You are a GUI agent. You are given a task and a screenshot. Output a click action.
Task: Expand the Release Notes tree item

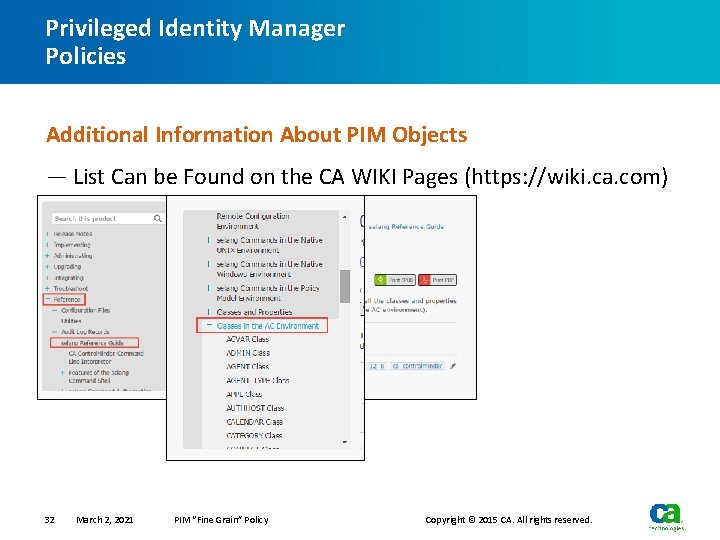tap(47, 234)
